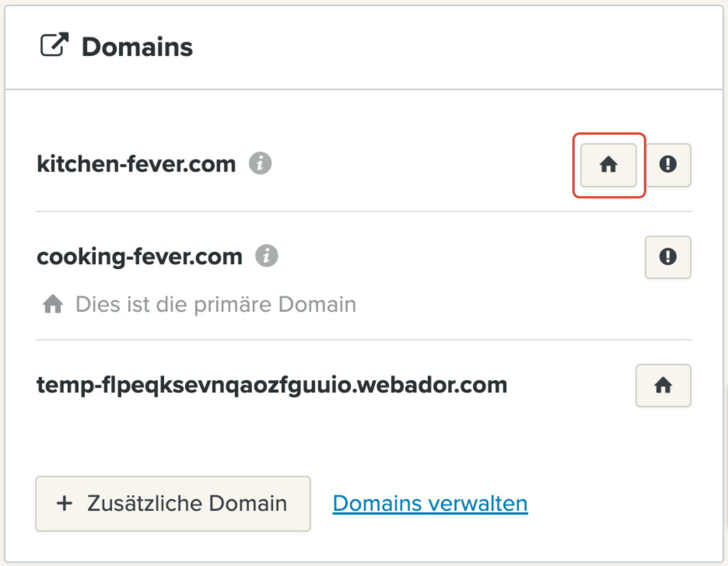Show info icon details for kitchen-fever.com
The height and width of the screenshot is (566, 728).
[x=260, y=163]
